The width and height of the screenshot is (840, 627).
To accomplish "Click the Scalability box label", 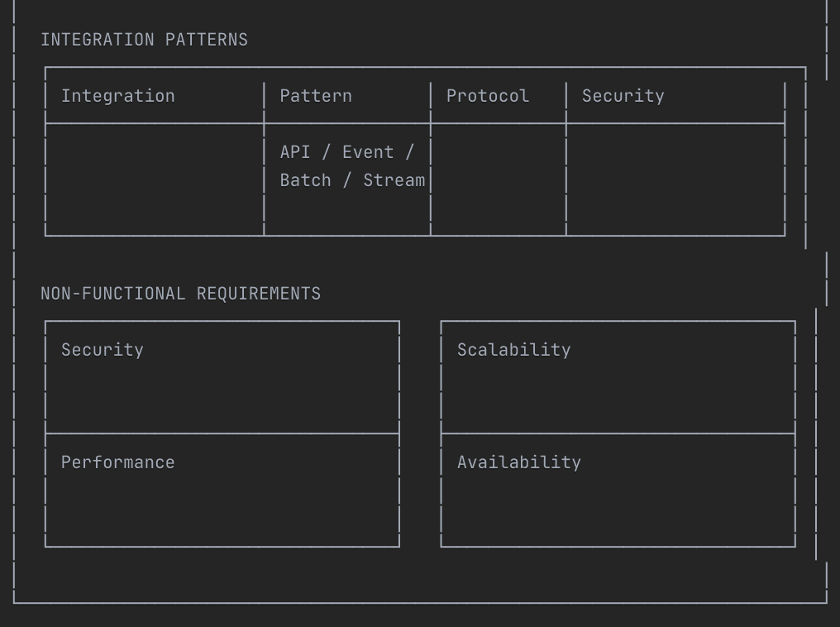I will (513, 350).
